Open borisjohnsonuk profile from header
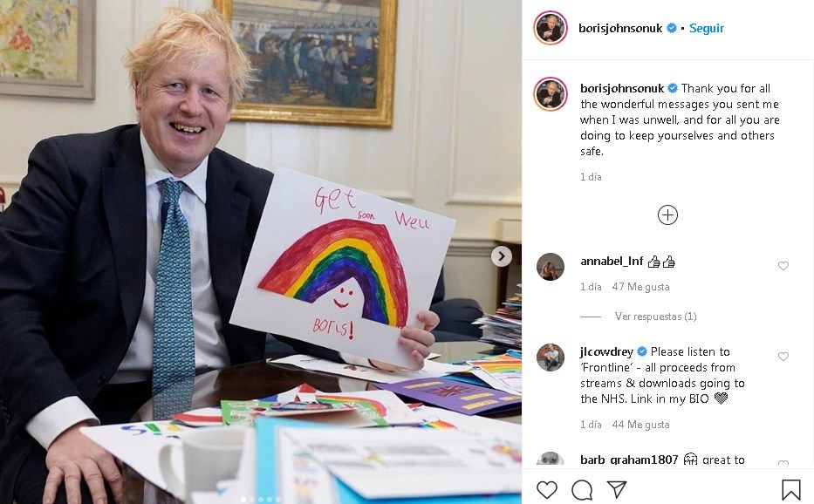 (x=620, y=28)
